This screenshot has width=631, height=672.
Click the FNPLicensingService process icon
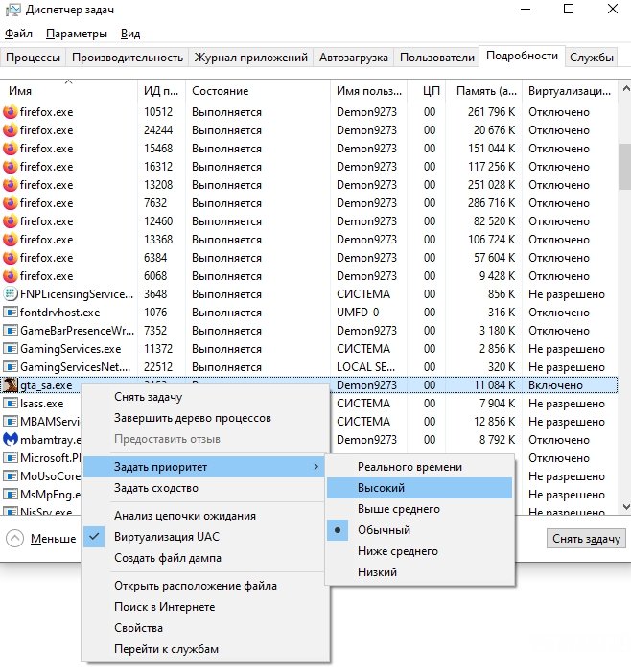(11, 294)
